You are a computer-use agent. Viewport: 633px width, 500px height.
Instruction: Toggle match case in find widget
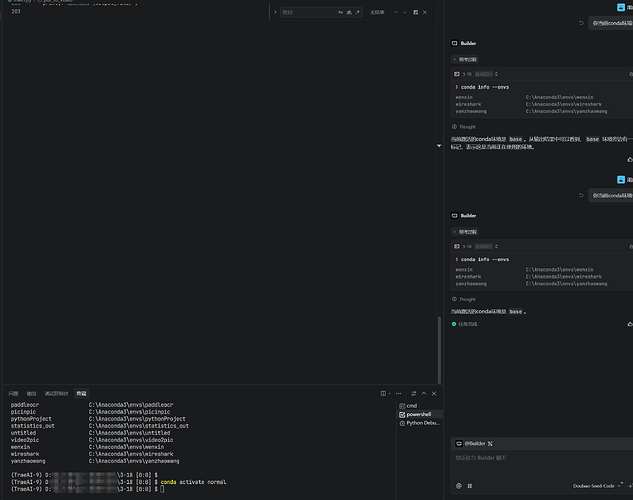(340, 13)
